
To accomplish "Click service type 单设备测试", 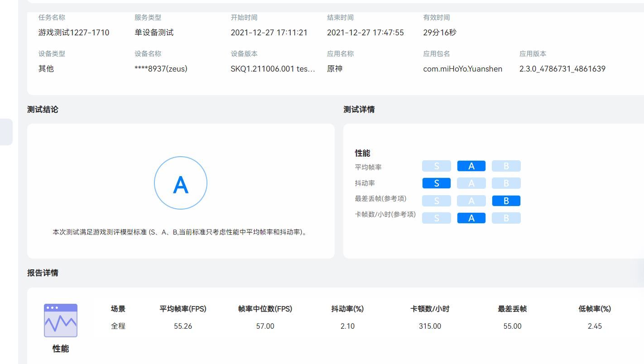I will (x=154, y=33).
